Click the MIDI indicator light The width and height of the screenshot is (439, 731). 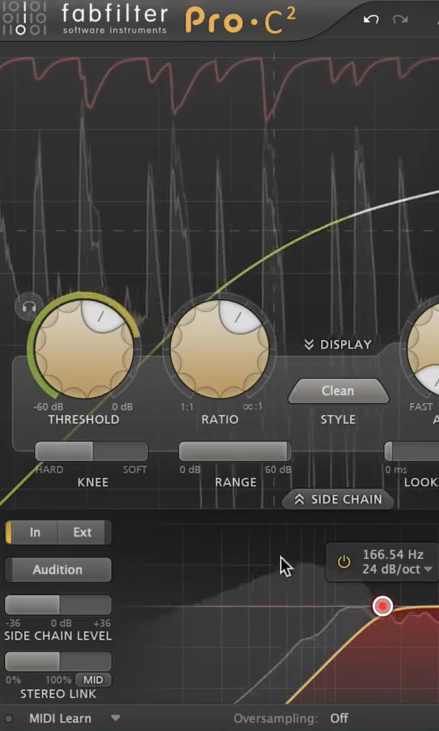8,718
